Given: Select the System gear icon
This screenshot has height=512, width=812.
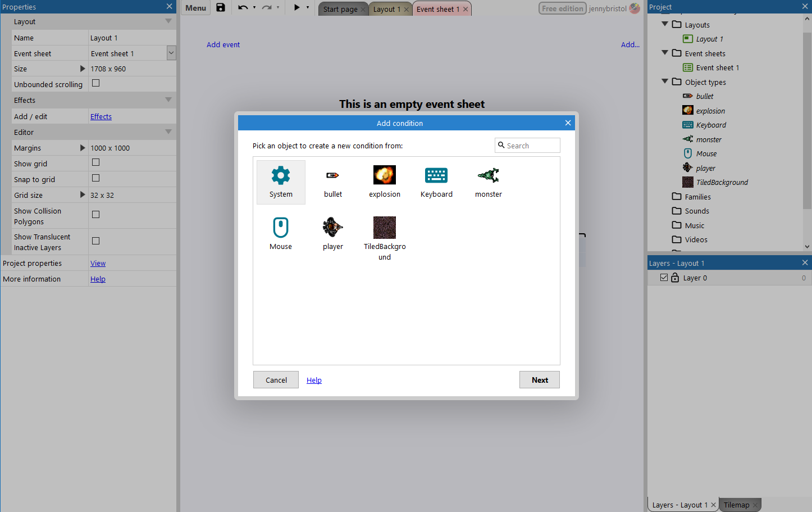Looking at the screenshot, I should [281, 176].
